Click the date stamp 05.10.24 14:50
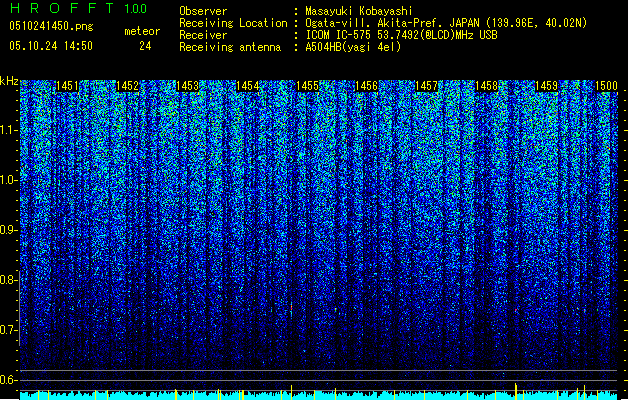 tap(51, 46)
